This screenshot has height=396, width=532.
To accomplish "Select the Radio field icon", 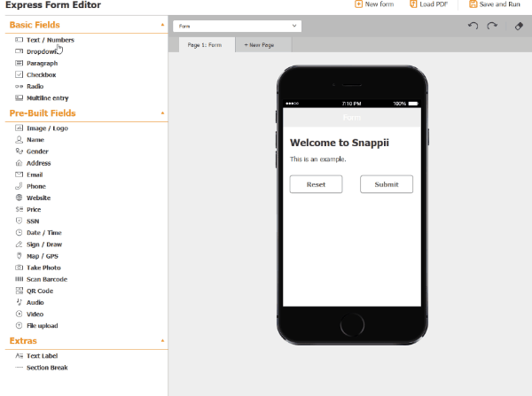I will point(19,87).
